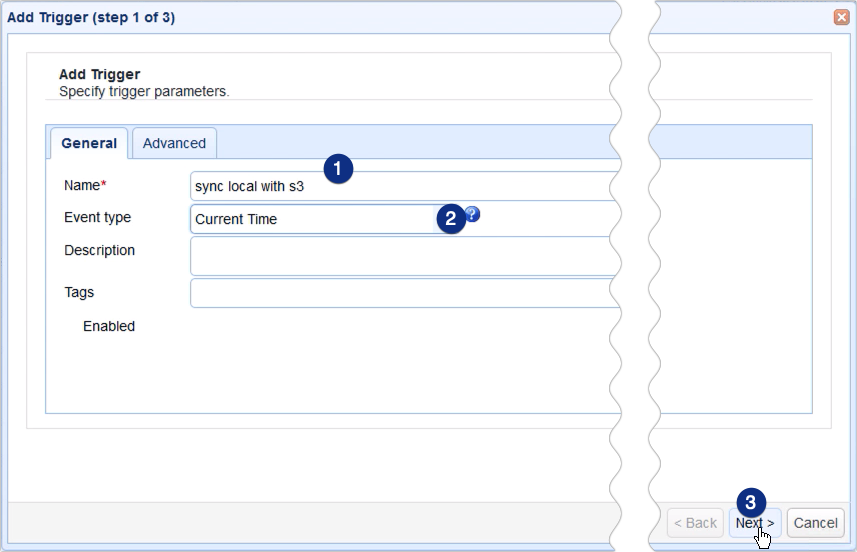Click the blue help icon beside Event type
The width and height of the screenshot is (857, 552).
pyautogui.click(x=473, y=214)
